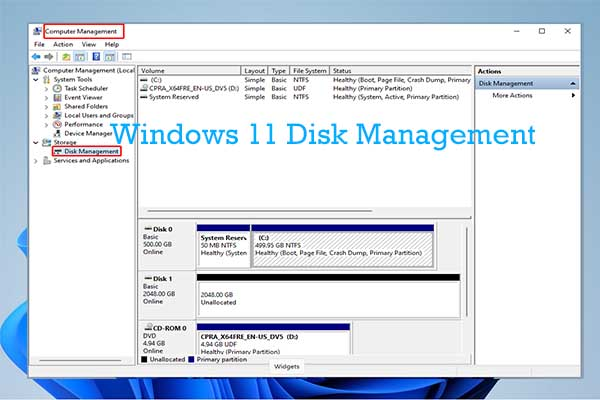
Task: Click the Up one level folder icon
Action: pyautogui.click(x=66, y=57)
